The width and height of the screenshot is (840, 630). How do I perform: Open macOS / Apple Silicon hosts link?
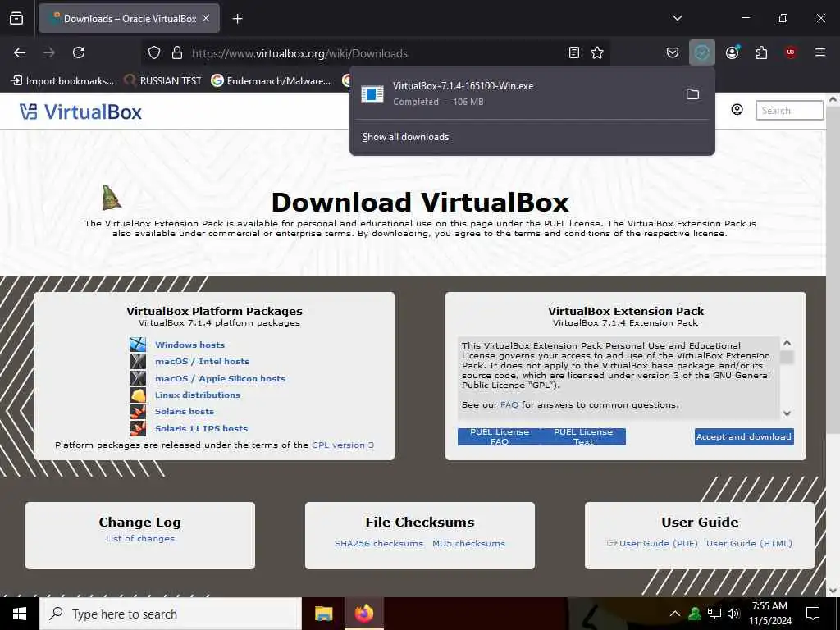point(220,379)
